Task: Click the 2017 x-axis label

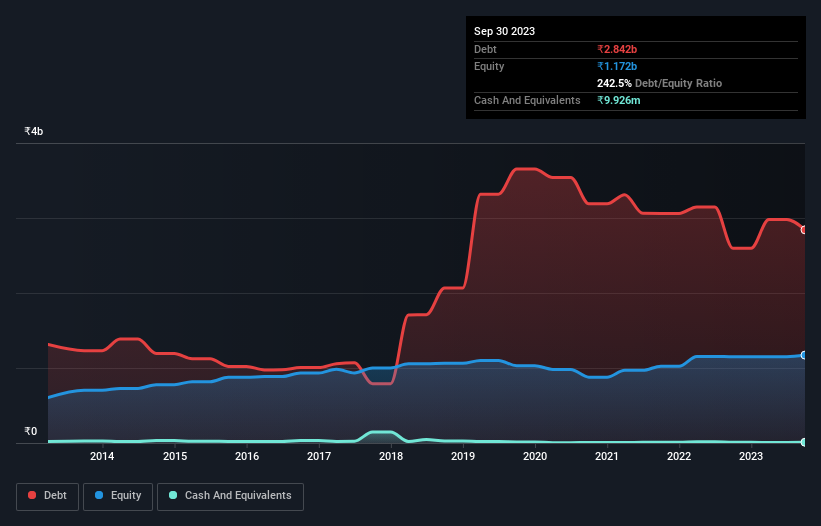Action: tap(319, 456)
